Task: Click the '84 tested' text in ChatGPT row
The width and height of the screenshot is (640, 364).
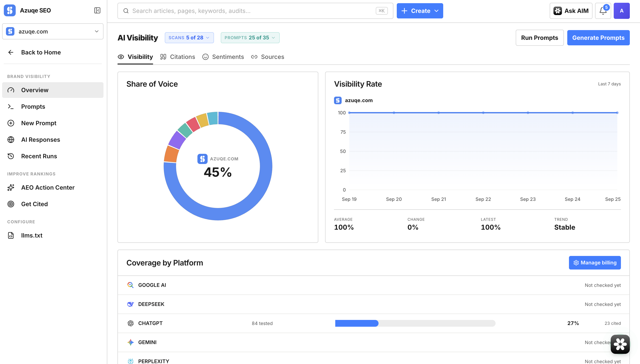Action: pos(262,323)
